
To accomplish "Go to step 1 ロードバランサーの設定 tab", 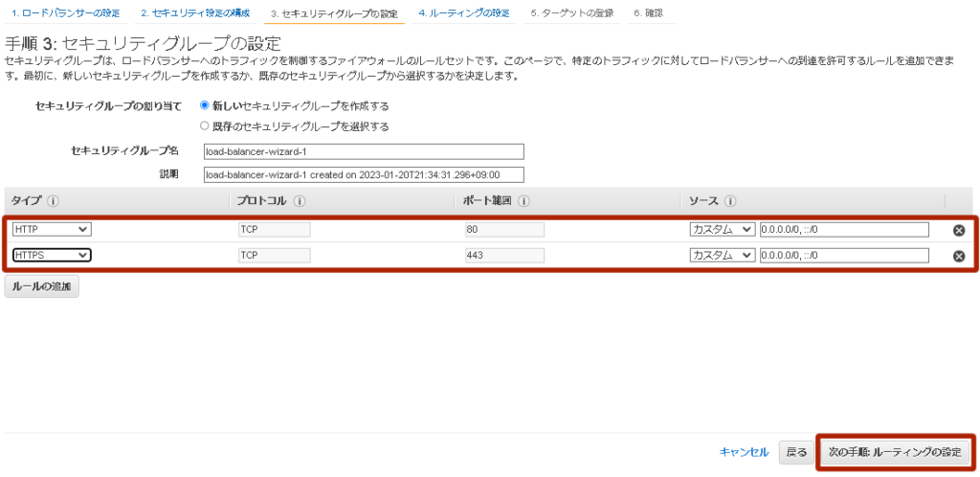I will point(66,13).
